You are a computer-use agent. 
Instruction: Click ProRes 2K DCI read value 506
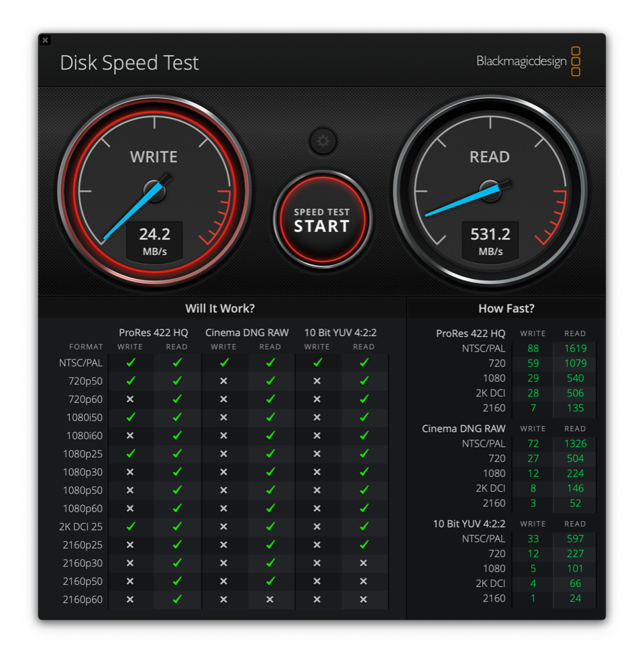click(575, 393)
